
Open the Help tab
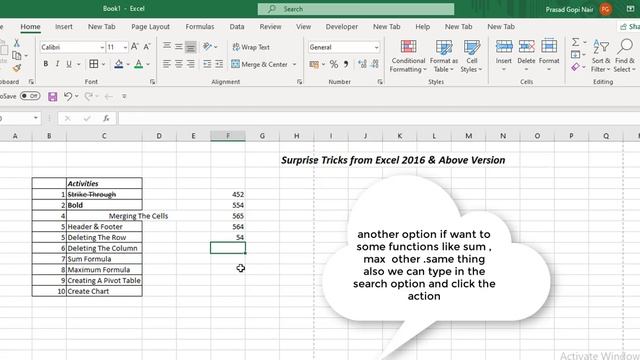422,27
